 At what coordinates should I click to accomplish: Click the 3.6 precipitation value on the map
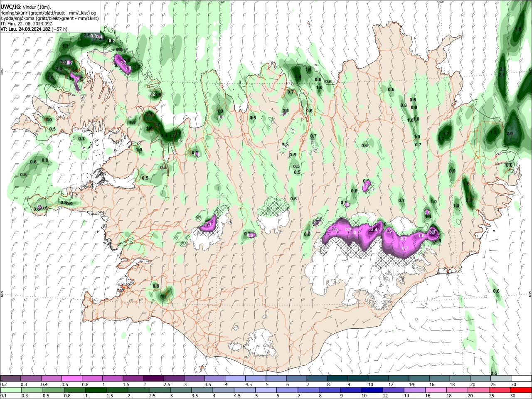(x=87, y=35)
